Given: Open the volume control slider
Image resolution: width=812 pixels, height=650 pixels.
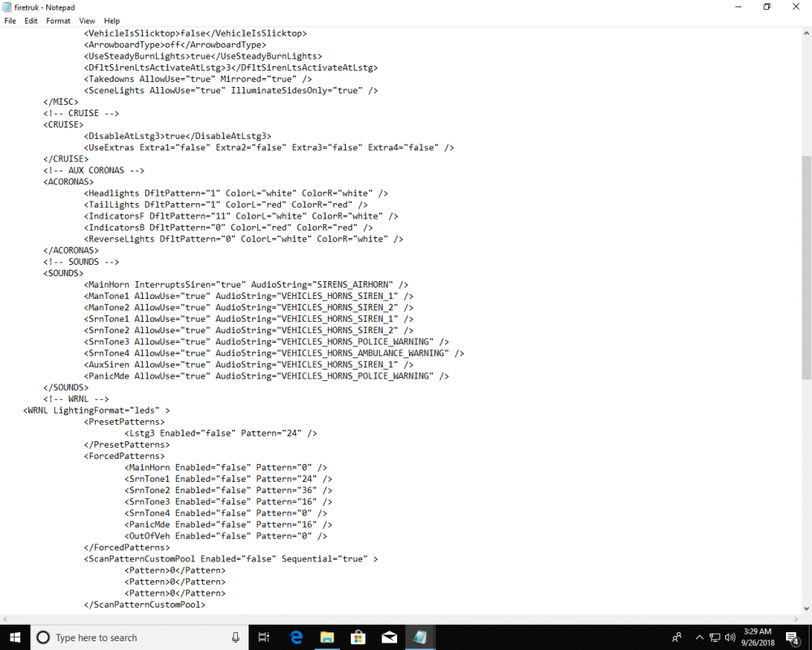Looking at the screenshot, I should [729, 637].
